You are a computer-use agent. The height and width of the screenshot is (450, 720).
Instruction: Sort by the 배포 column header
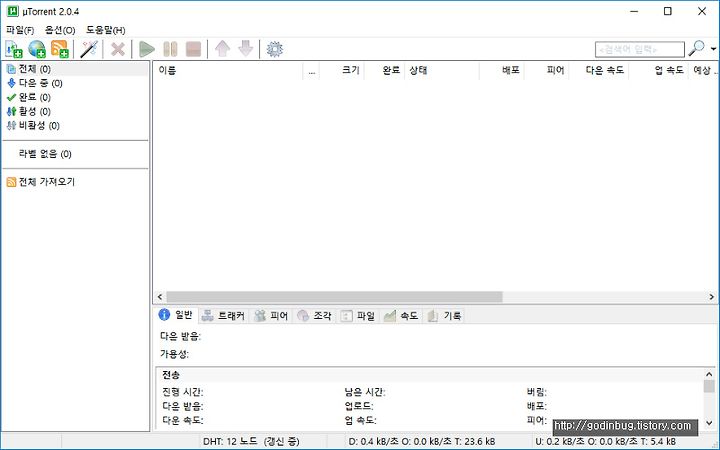point(501,70)
